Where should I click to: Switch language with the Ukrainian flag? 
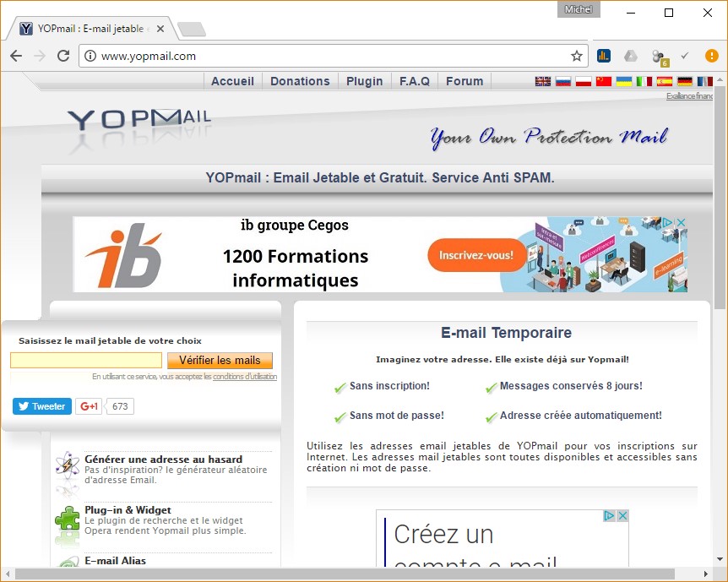click(624, 82)
